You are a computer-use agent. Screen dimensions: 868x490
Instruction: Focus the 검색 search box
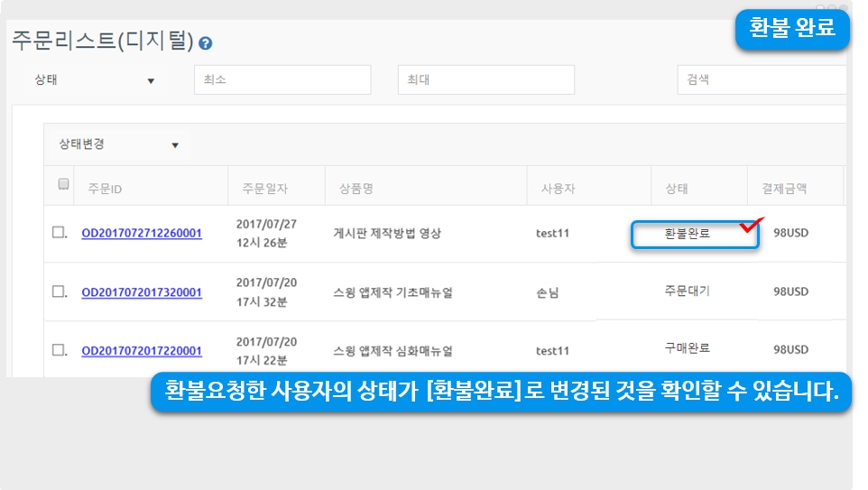[x=762, y=80]
